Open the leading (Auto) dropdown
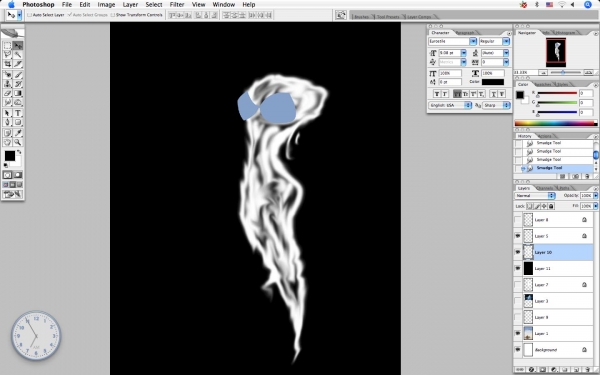This screenshot has height=375, width=600. [506, 53]
